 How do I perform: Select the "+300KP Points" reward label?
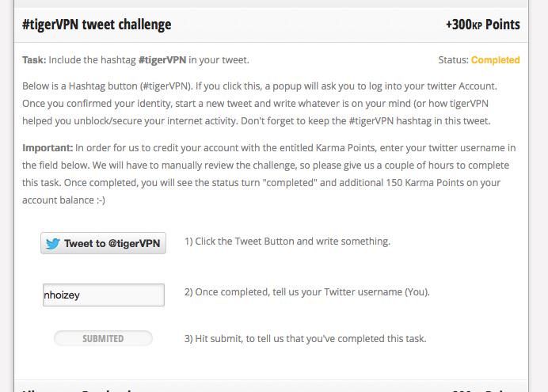pyautogui.click(x=482, y=25)
